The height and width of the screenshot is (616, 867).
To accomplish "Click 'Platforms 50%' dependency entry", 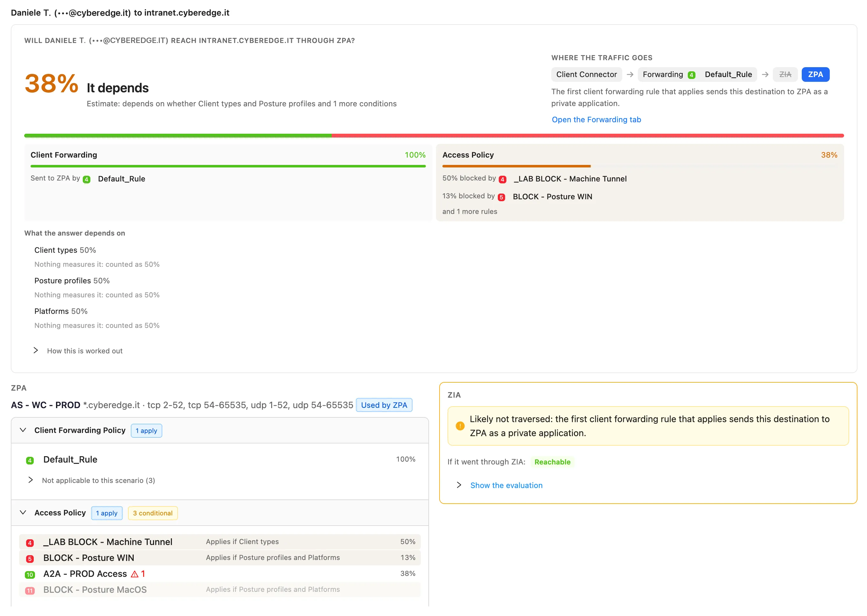I will 61,311.
